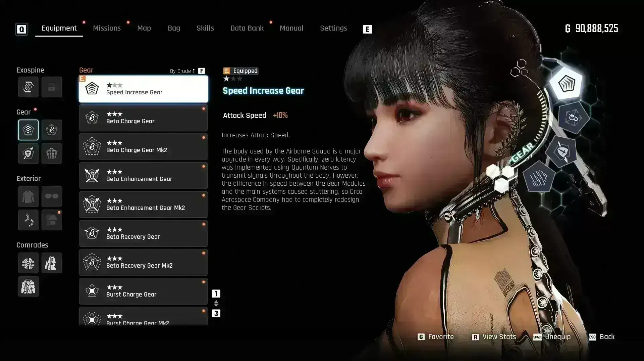Click the locked Exospine slot
The image size is (644, 361).
pyautogui.click(x=52, y=87)
